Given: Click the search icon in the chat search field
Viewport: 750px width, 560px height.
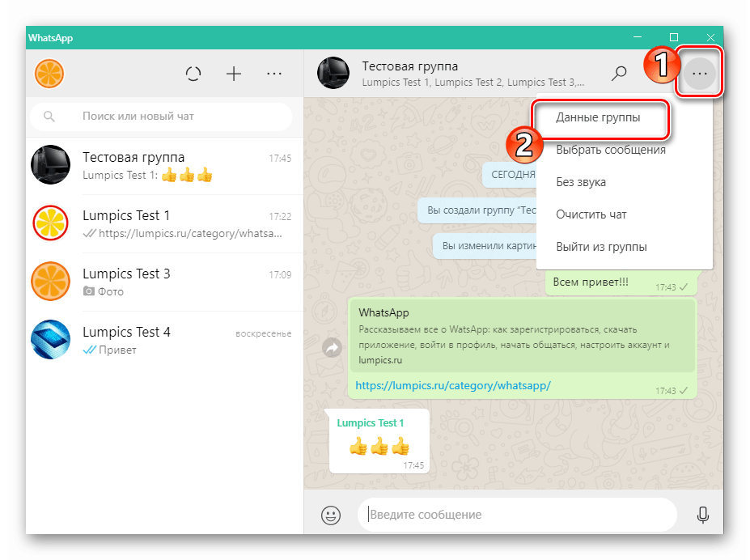Looking at the screenshot, I should [x=49, y=117].
